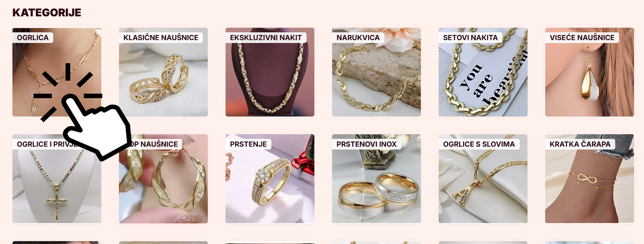The image size is (644, 244).
Task: Choose the large twisted hoop earrings category
Action: [x=163, y=179]
